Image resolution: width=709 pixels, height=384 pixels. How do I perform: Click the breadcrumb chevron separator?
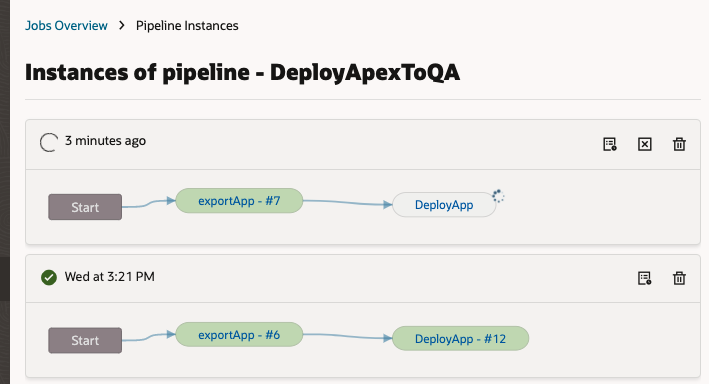122,25
